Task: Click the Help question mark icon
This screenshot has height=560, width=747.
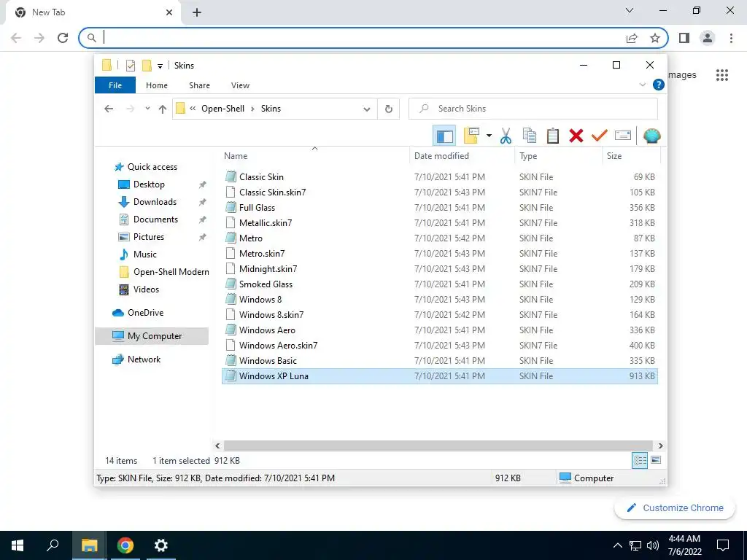Action: coord(659,85)
